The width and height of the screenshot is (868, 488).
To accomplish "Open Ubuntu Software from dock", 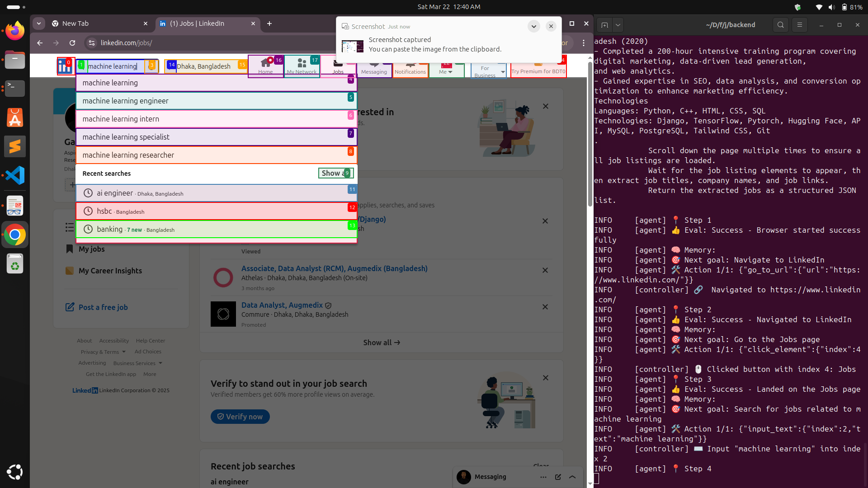I will tap(15, 117).
